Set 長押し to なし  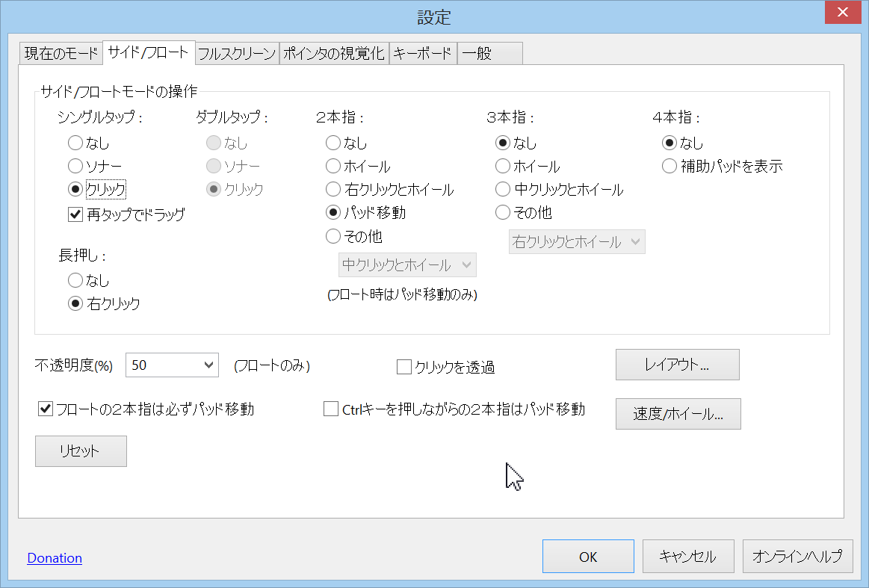pyautogui.click(x=75, y=281)
